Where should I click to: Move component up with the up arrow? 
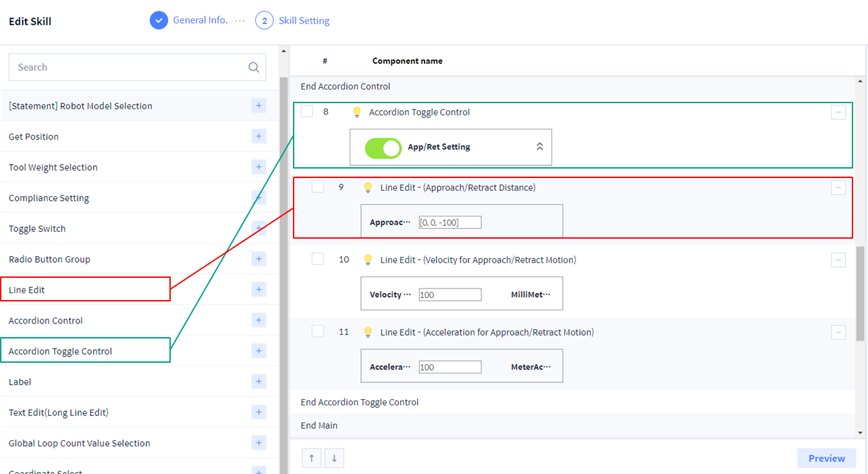tap(311, 458)
